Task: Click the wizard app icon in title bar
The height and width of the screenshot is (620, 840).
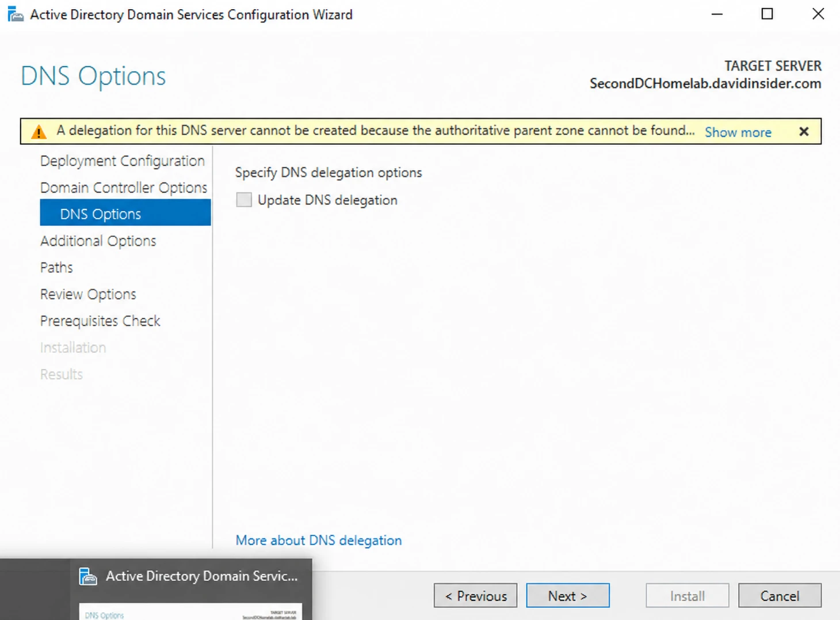Action: point(16,14)
